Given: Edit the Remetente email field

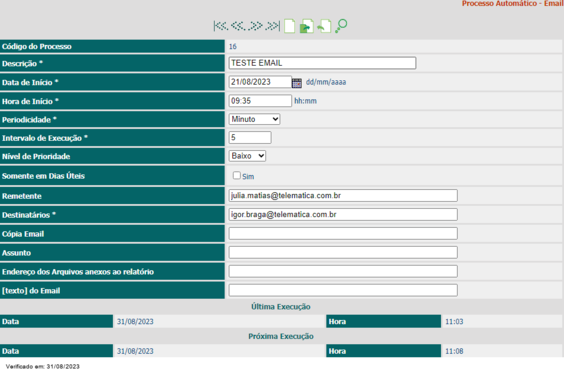Looking at the screenshot, I should (x=343, y=196).
